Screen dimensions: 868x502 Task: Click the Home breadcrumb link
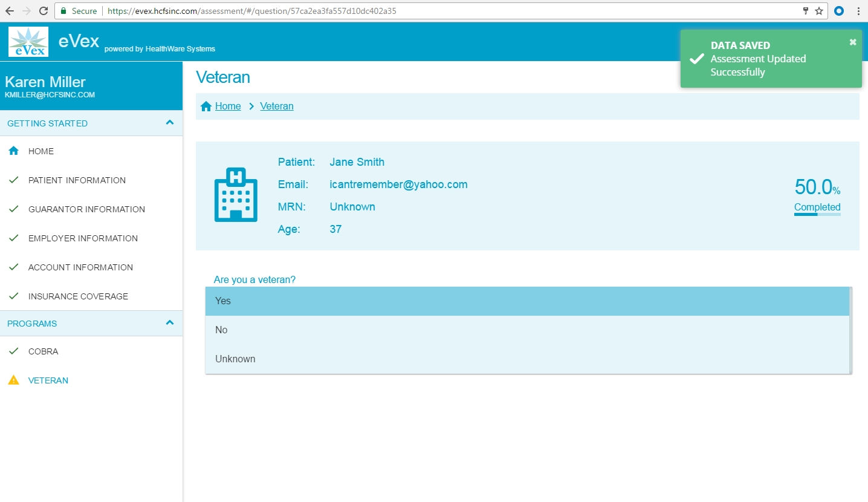pos(228,106)
